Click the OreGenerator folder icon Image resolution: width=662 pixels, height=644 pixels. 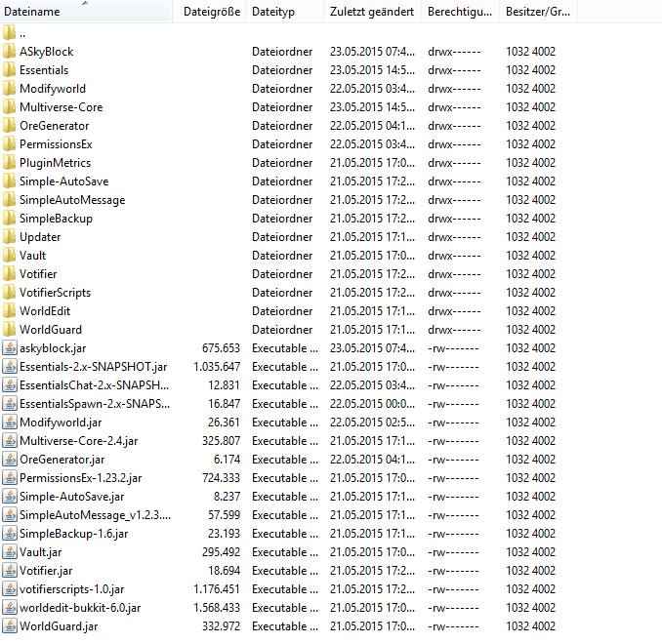(x=10, y=126)
